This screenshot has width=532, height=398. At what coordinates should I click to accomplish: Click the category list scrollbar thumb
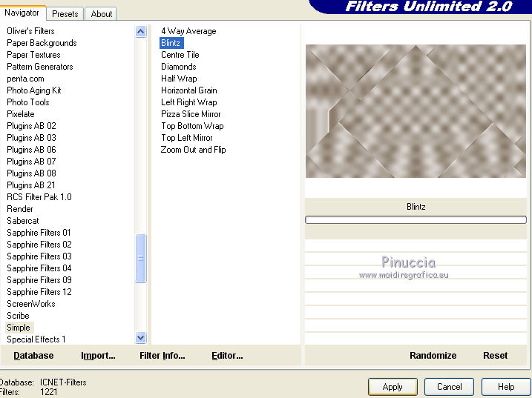pos(140,258)
